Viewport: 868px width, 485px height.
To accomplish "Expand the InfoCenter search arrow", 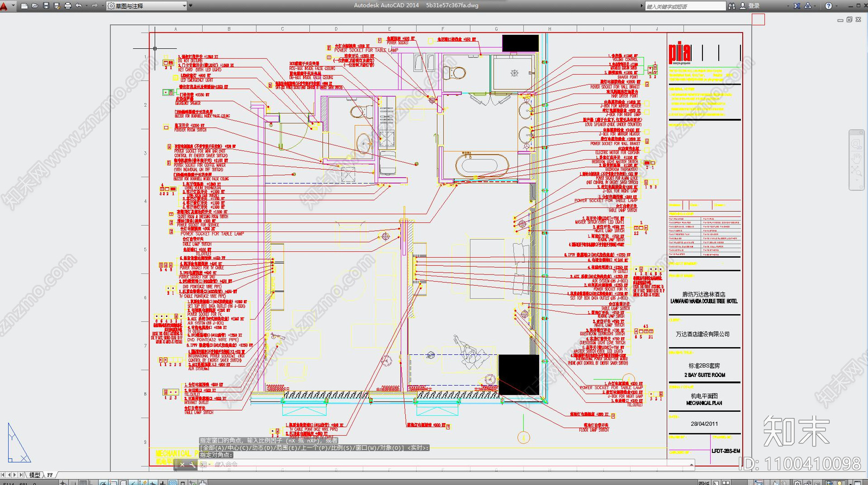I will click(642, 6).
